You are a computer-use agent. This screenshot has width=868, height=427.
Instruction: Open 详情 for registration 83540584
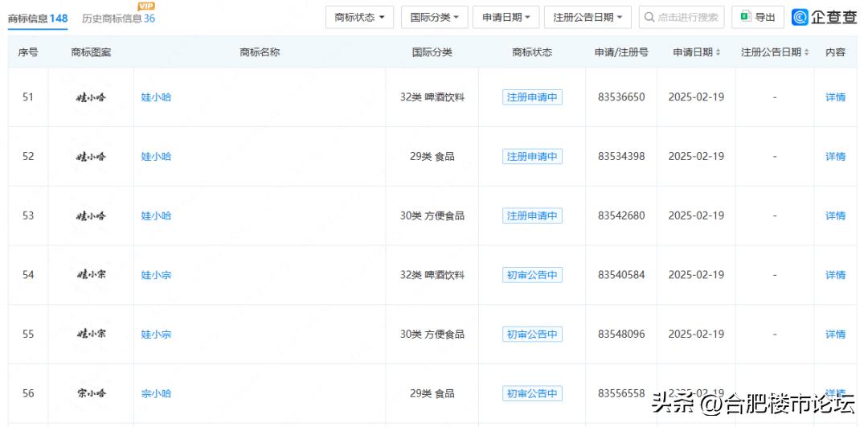pos(835,275)
